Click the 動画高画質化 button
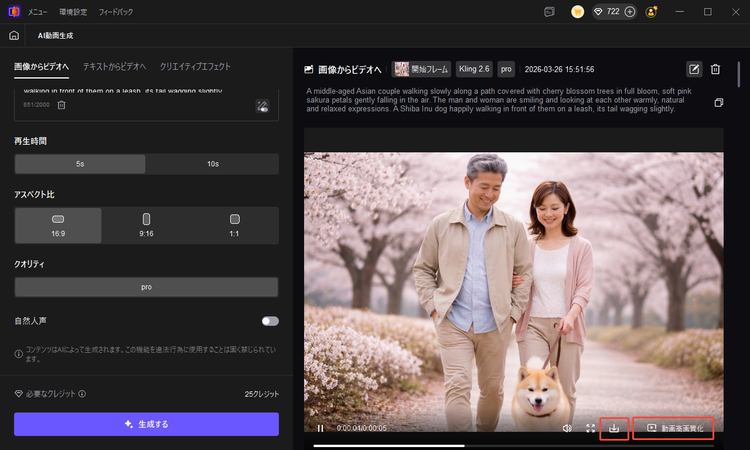Viewport: 750px width, 450px height. 673,428
